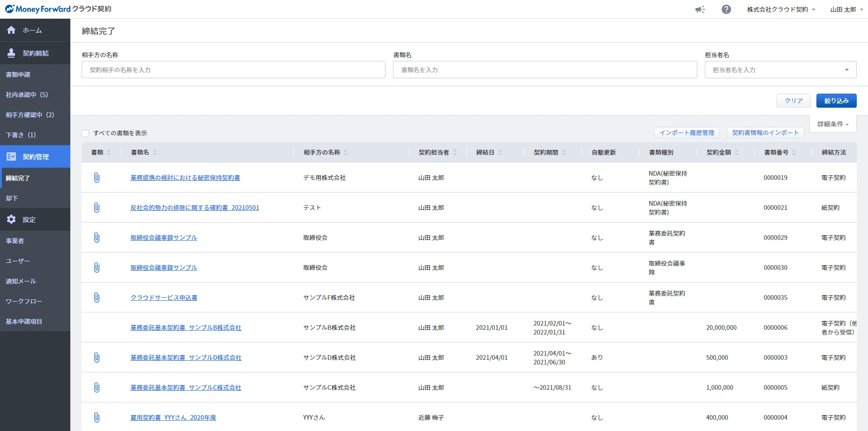Open 業務提携の検討における秘密保持契約書 link
This screenshot has height=431, width=868.
[x=185, y=178]
